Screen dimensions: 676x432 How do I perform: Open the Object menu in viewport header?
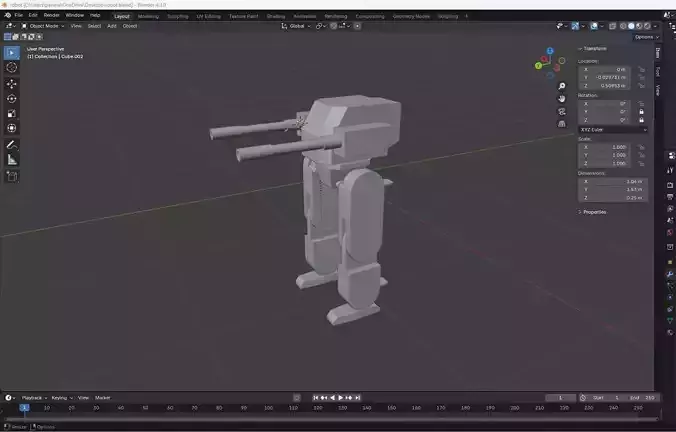coord(130,26)
